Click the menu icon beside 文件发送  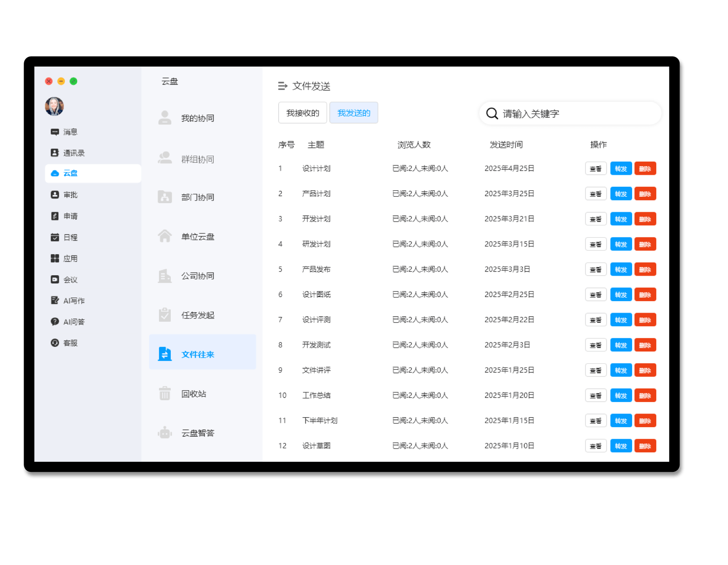point(283,86)
